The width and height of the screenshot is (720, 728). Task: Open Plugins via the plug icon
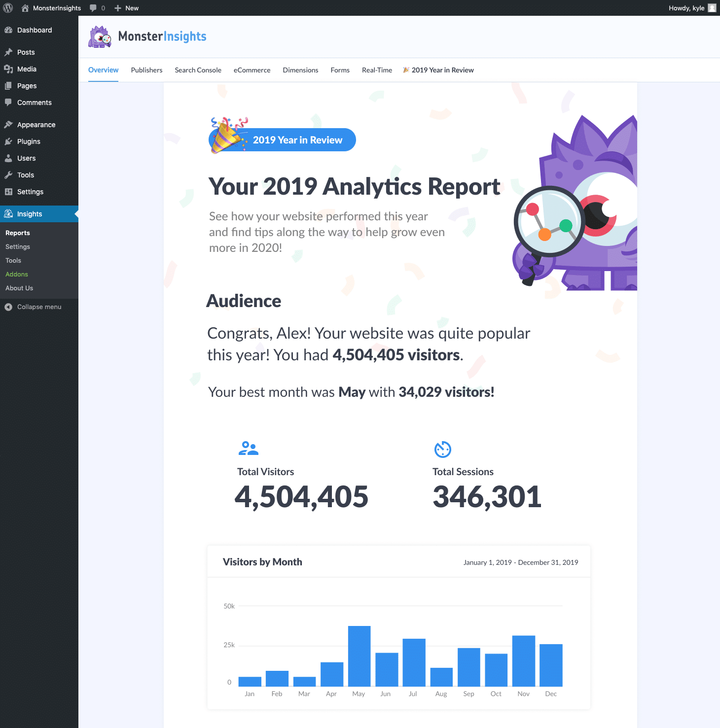[x=8, y=141]
